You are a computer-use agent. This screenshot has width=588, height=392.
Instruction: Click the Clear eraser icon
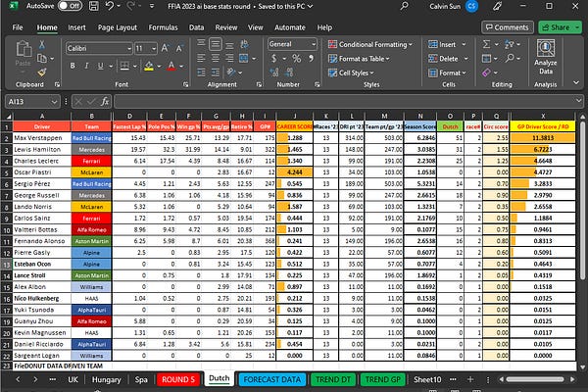click(486, 73)
